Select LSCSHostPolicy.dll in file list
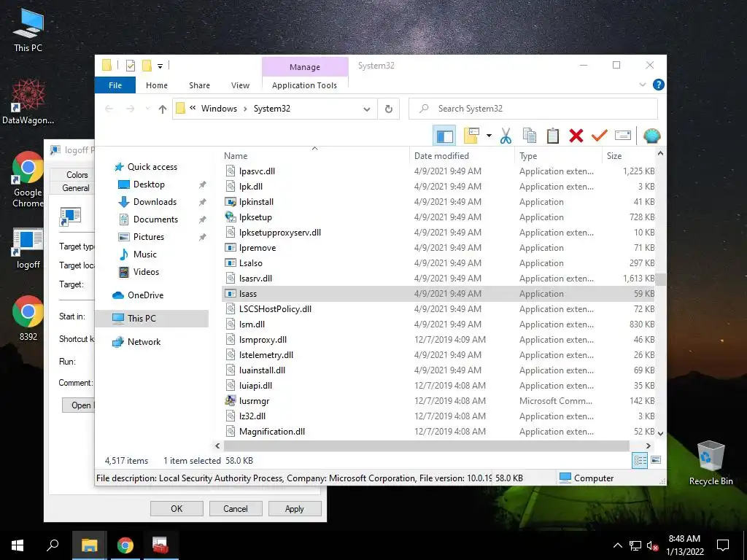The image size is (747, 560). pos(438,309)
